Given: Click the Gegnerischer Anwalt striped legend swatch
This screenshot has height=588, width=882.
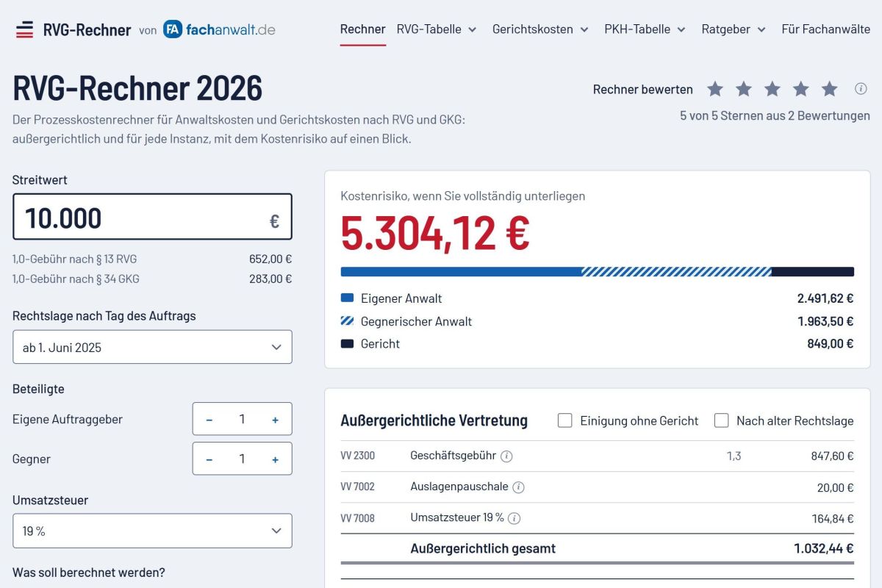Looking at the screenshot, I should click(x=348, y=321).
